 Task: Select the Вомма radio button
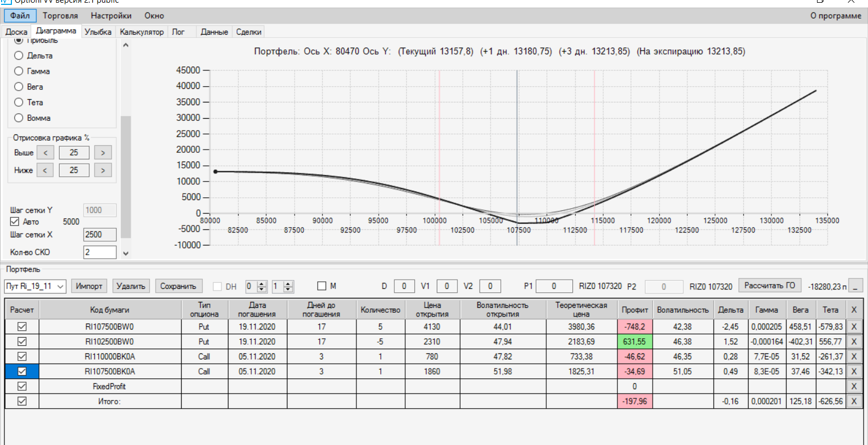click(x=18, y=118)
